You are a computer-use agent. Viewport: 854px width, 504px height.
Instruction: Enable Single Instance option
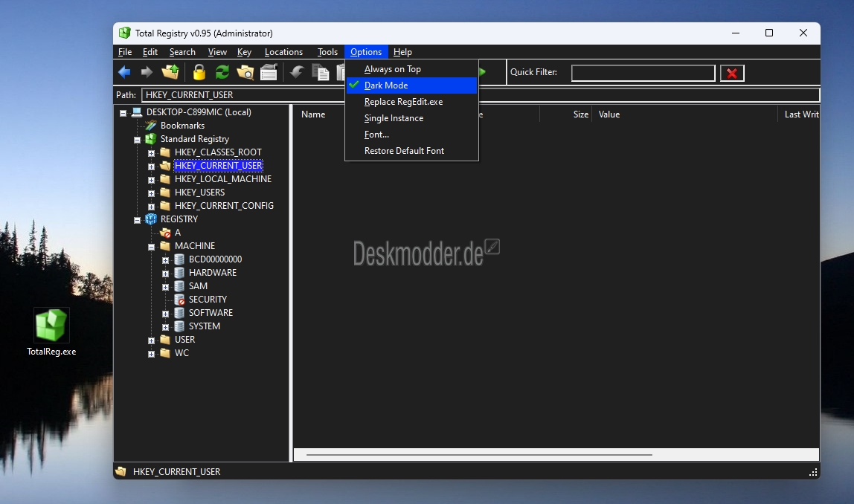tap(412, 118)
